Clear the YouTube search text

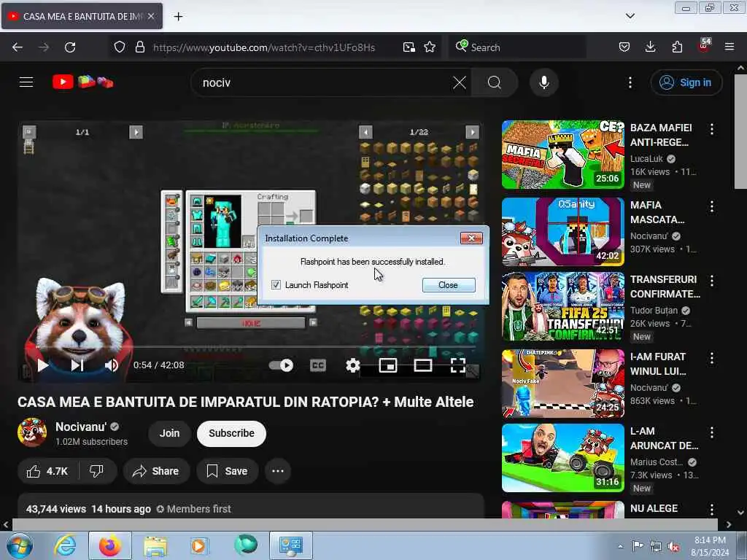(460, 82)
